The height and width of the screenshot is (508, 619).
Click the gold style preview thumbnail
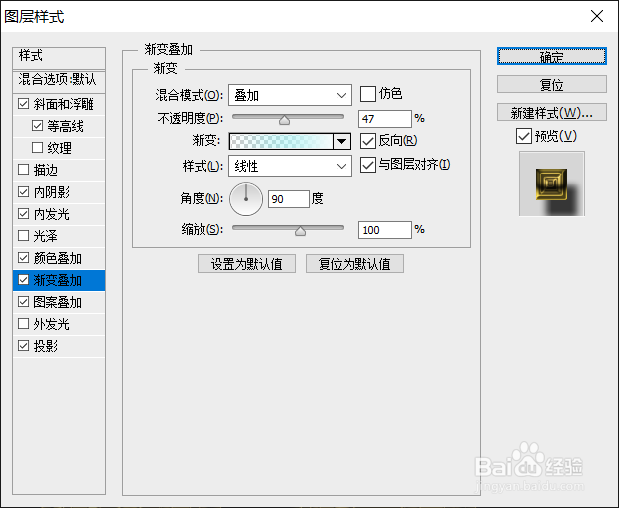click(x=551, y=184)
